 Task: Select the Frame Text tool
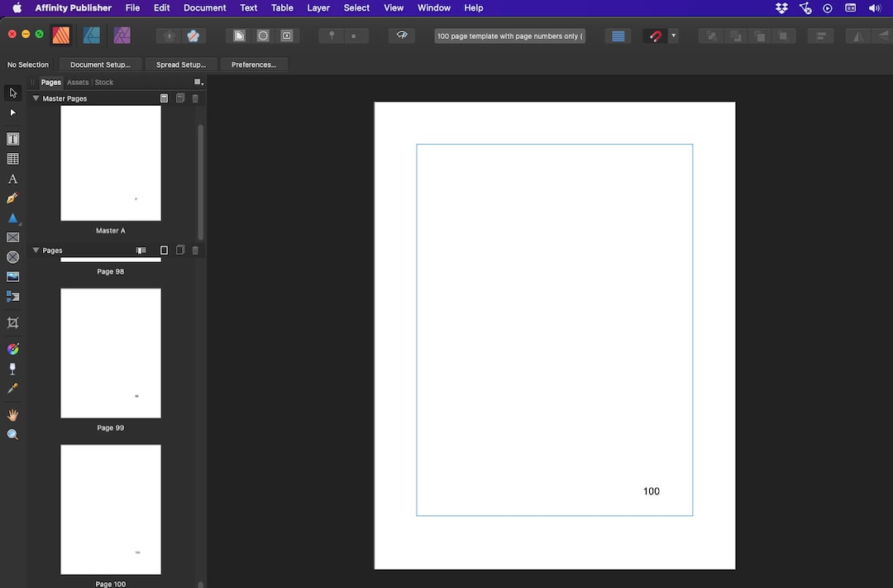pos(12,138)
